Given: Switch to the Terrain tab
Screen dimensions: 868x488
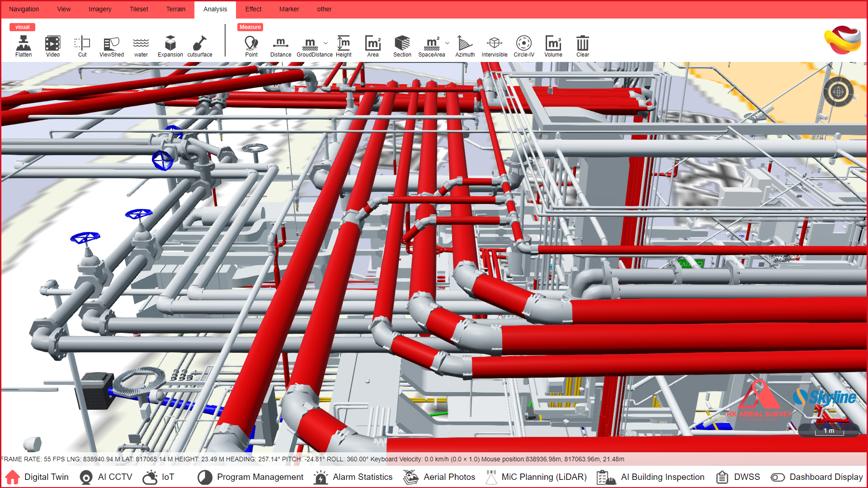Looking at the screenshot, I should pyautogui.click(x=175, y=9).
